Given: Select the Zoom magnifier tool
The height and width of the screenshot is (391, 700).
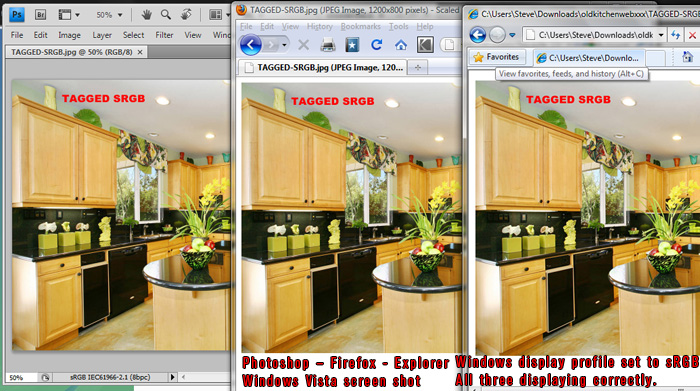Looking at the screenshot, I should pyautogui.click(x=166, y=15).
